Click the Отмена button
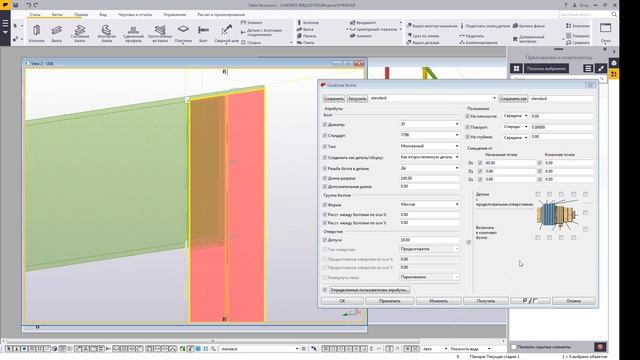Screen dimensions: 640x360 [573, 301]
